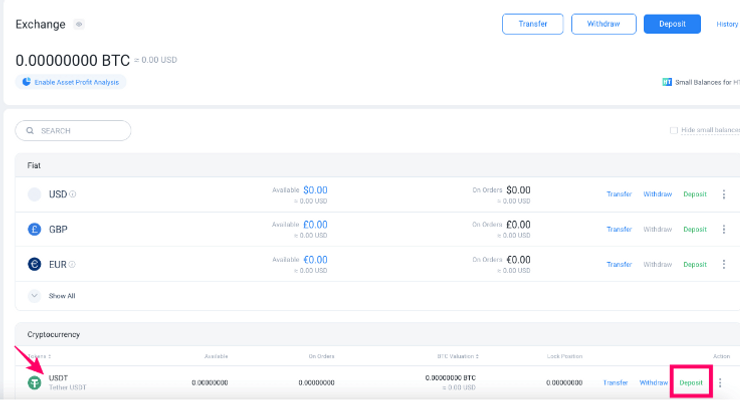Click the USDT token name
740x402 pixels.
point(59,378)
